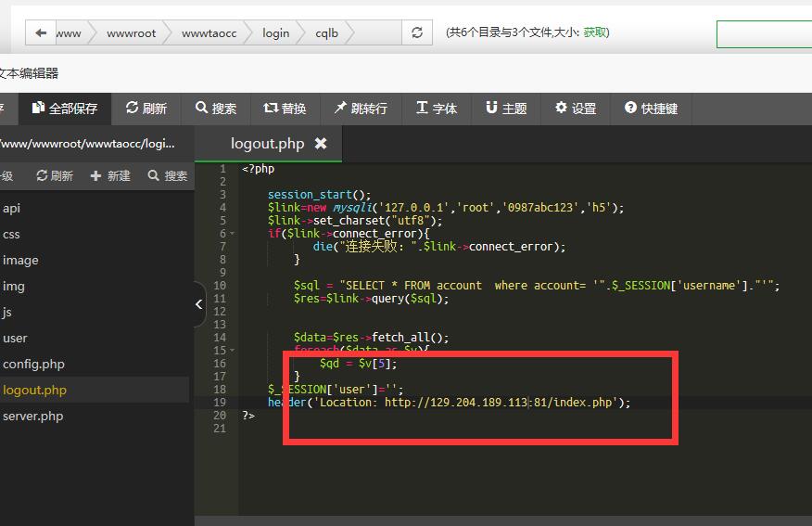Show the Shortcut Keys help

pos(651,109)
